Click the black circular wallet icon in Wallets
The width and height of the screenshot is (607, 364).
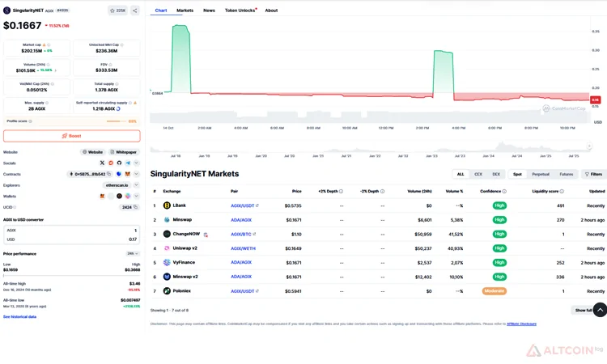coord(119,196)
